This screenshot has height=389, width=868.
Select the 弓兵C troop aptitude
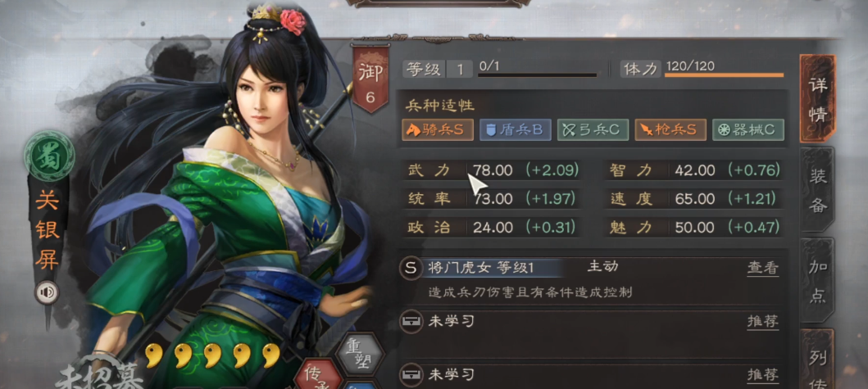593,130
